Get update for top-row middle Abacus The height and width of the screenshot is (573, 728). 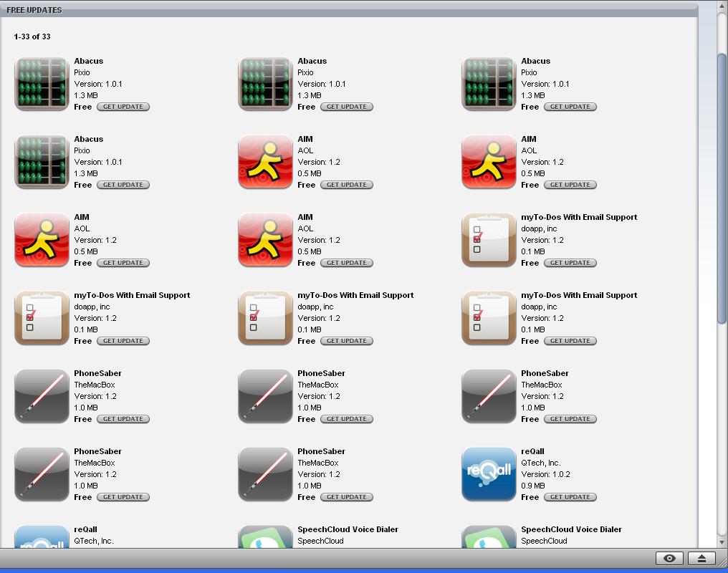[x=347, y=107]
